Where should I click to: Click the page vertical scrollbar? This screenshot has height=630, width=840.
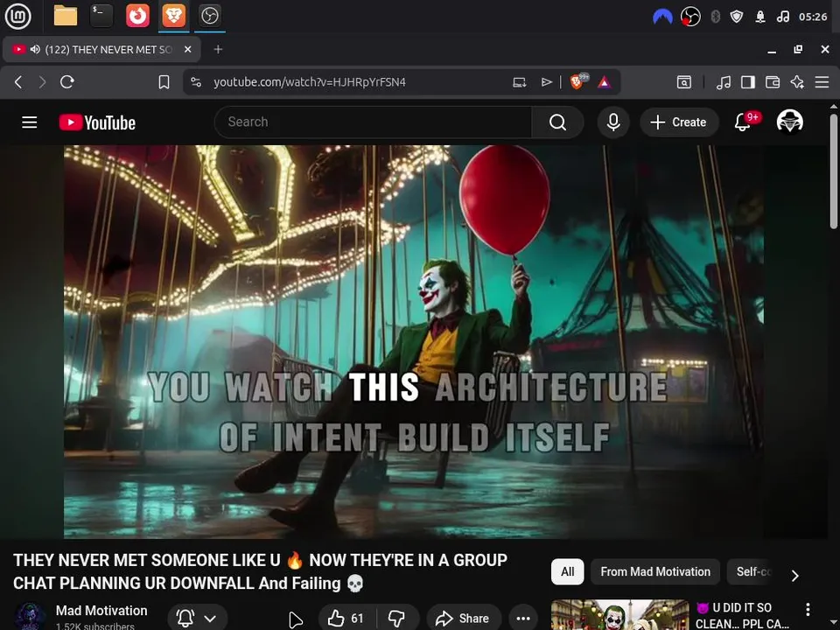click(x=833, y=171)
